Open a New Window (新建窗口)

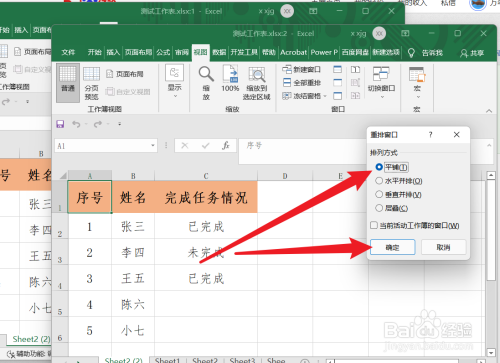301,69
